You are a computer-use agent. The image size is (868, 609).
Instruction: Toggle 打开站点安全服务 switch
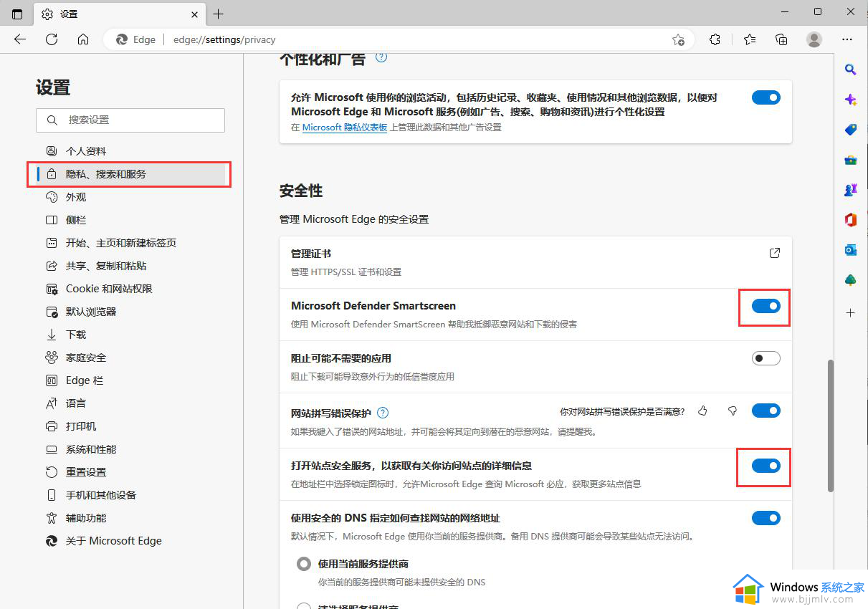(766, 466)
